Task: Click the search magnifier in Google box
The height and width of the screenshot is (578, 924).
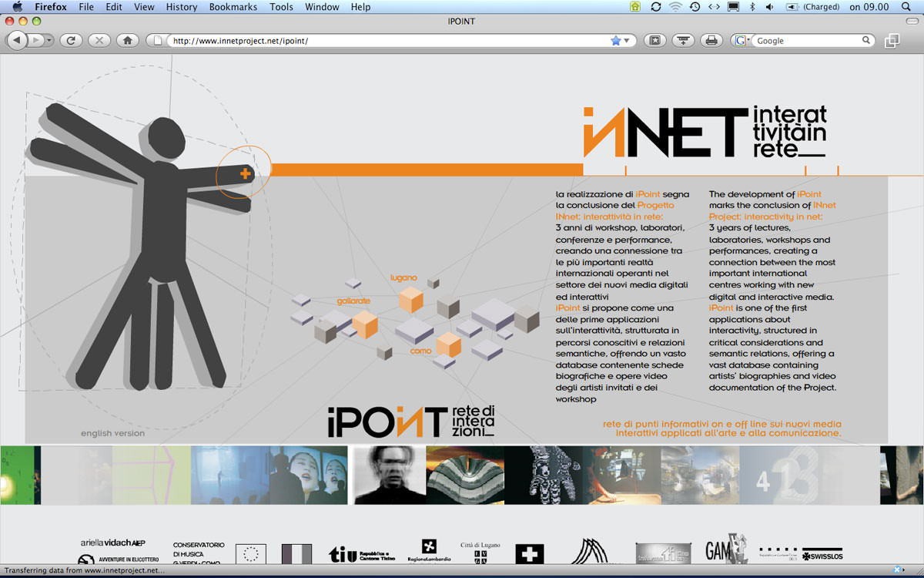Action: (x=866, y=40)
